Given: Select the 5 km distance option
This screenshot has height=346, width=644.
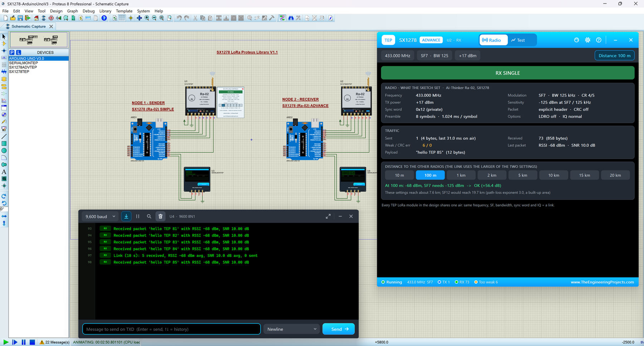Looking at the screenshot, I should [523, 175].
